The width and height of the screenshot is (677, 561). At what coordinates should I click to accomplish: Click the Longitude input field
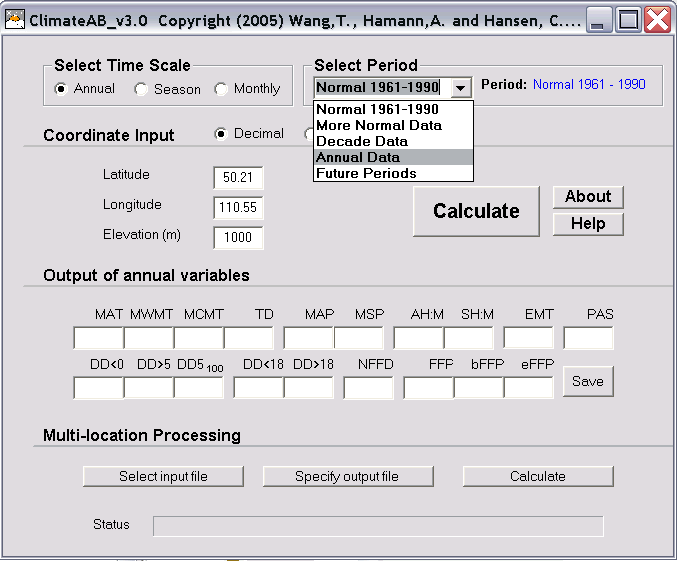pos(238,208)
